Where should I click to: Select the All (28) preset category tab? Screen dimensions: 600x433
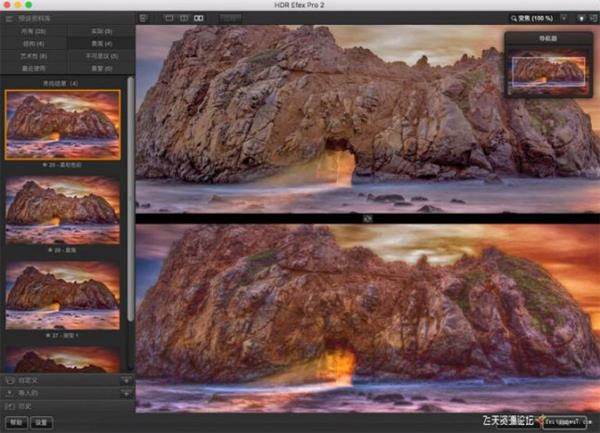coord(34,32)
